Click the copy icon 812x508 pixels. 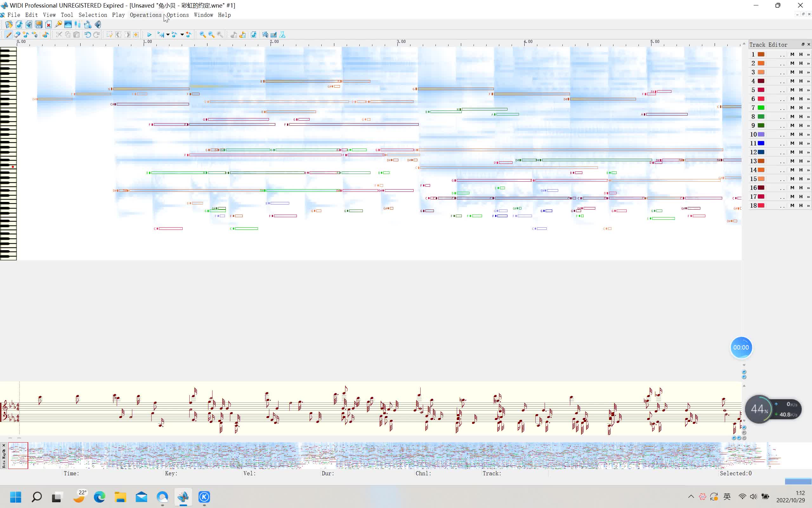(x=68, y=35)
